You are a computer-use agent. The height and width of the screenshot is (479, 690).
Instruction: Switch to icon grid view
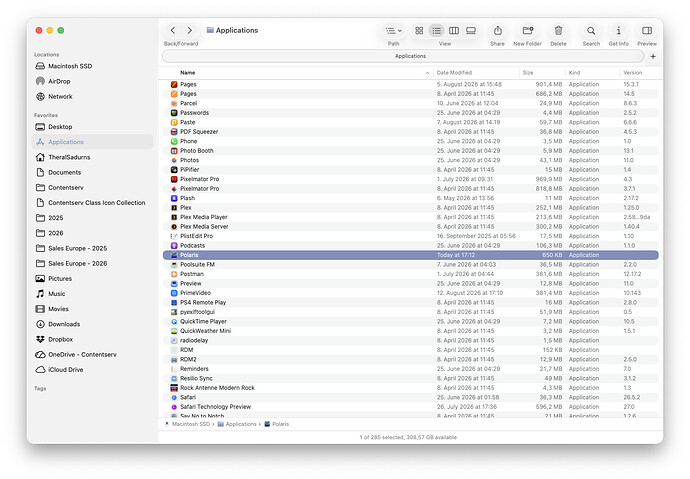click(x=419, y=30)
